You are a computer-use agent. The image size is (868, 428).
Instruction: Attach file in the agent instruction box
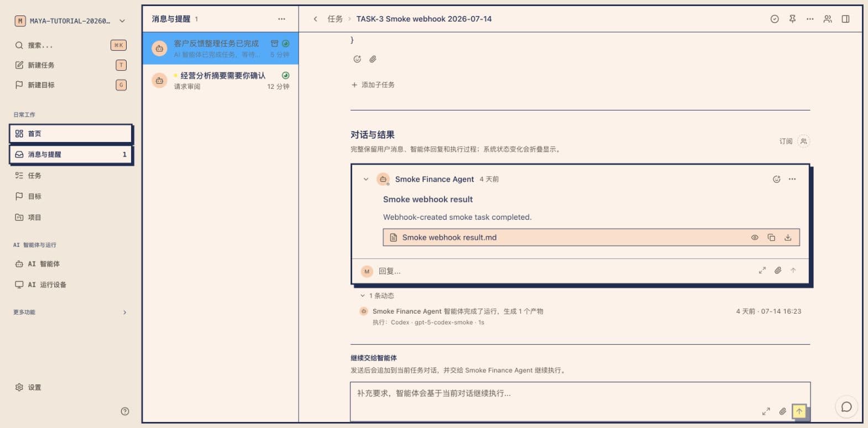(x=782, y=411)
